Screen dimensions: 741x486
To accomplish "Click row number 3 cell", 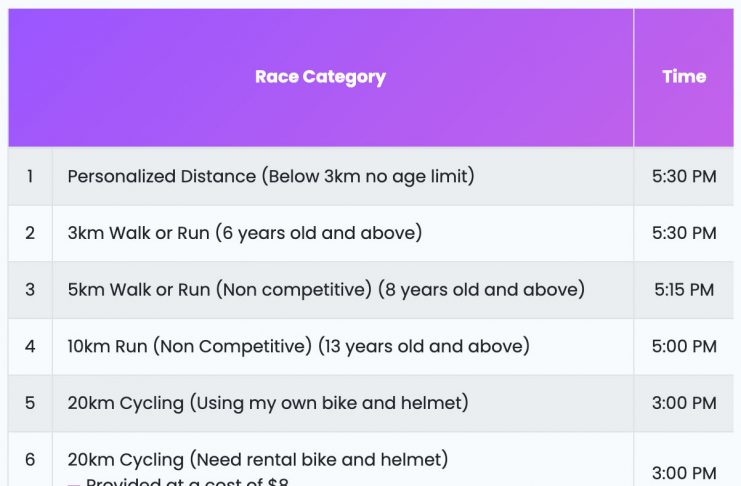I will (30, 290).
